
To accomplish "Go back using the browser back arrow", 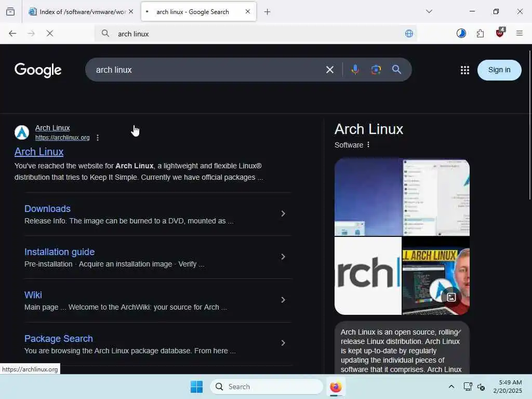I will [12, 33].
